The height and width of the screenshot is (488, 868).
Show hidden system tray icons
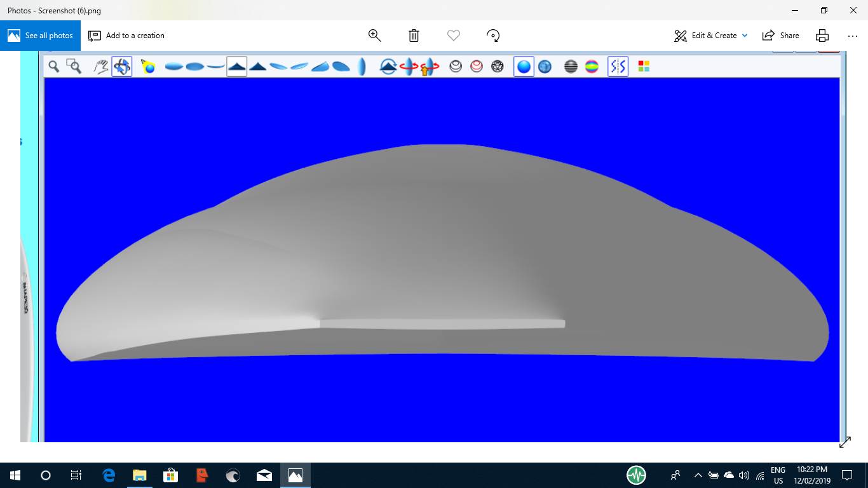(x=698, y=475)
